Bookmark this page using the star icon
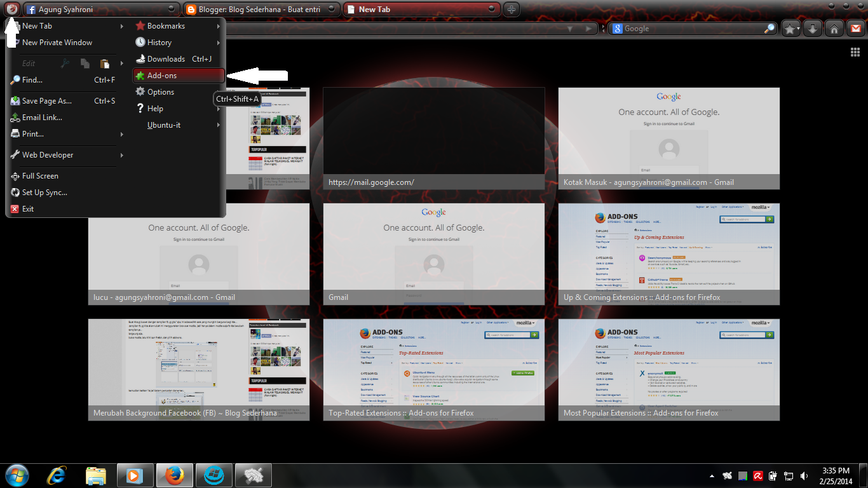This screenshot has height=488, width=868. click(x=790, y=28)
